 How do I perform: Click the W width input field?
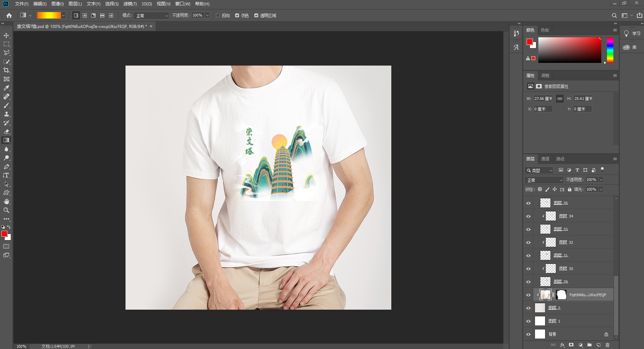[x=543, y=99]
